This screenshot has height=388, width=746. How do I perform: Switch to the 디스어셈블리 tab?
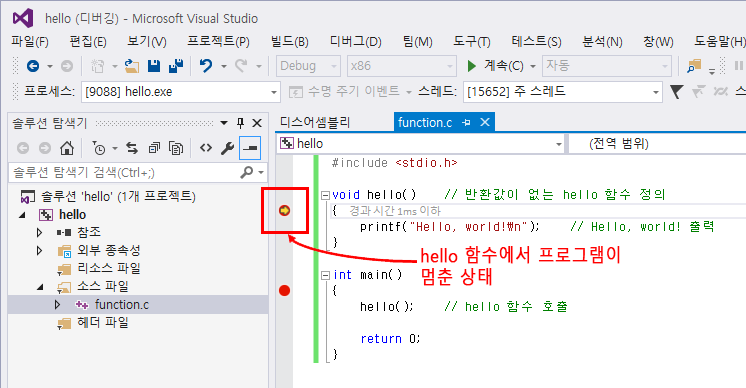tap(315, 123)
